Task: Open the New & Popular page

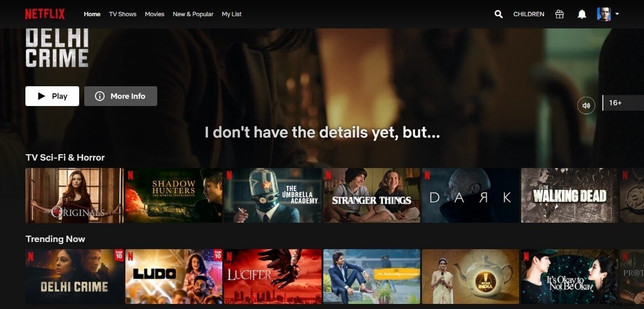Action: 193,14
